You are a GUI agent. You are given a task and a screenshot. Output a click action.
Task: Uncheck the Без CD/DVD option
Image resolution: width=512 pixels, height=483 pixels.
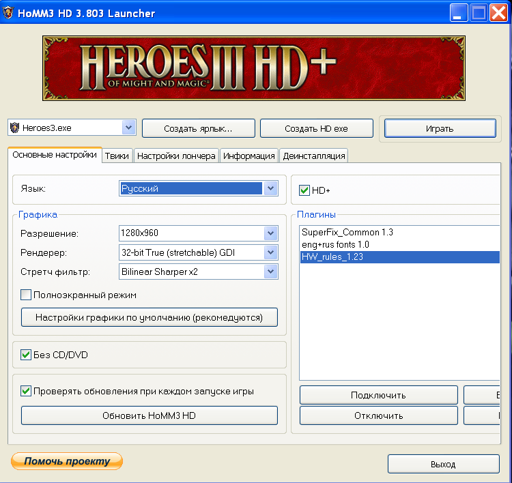(26, 354)
